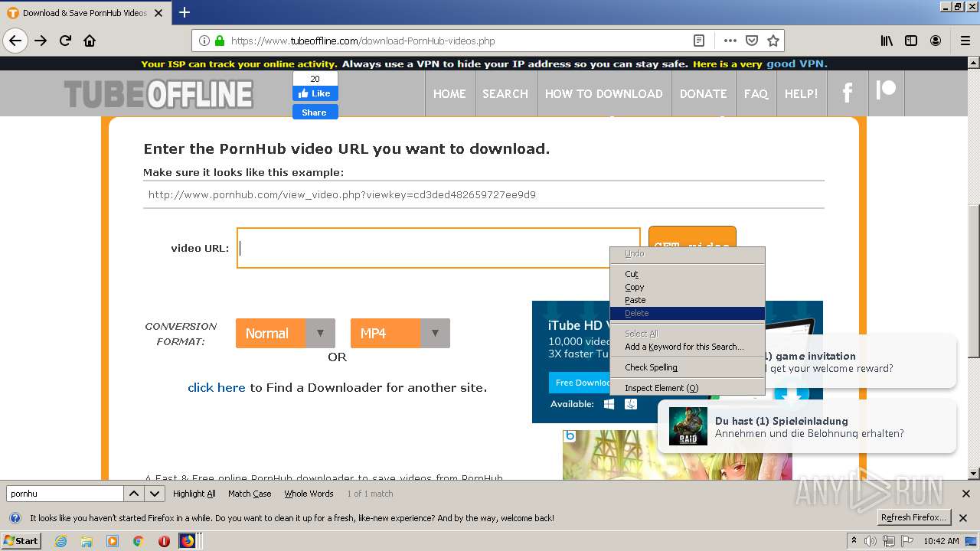The image size is (980, 551).
Task: Open the Firefox hamburger menu
Action: coord(965,41)
